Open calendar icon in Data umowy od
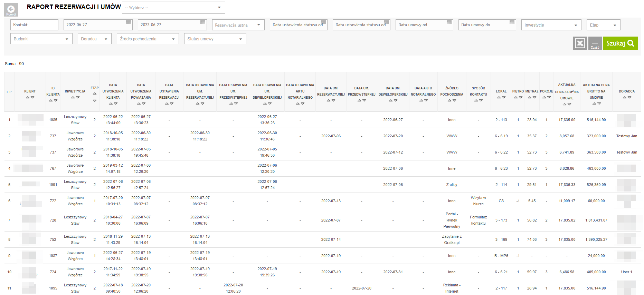The image size is (644, 295). point(449,22)
